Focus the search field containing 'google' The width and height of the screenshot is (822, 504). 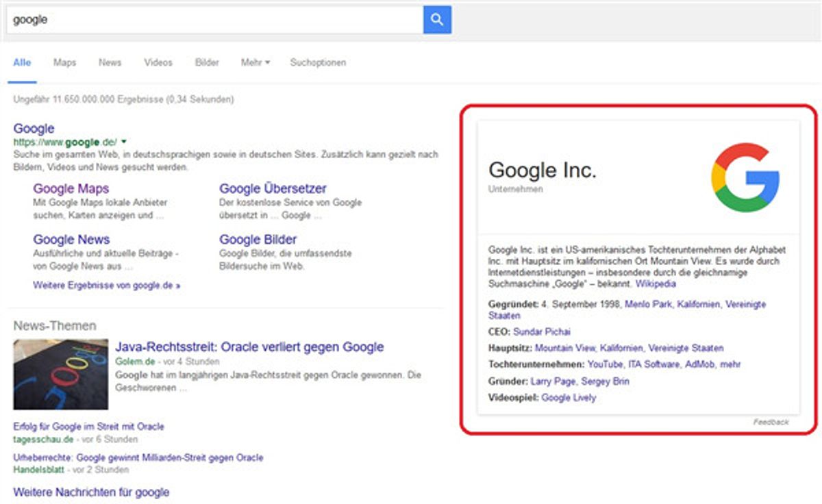point(214,20)
